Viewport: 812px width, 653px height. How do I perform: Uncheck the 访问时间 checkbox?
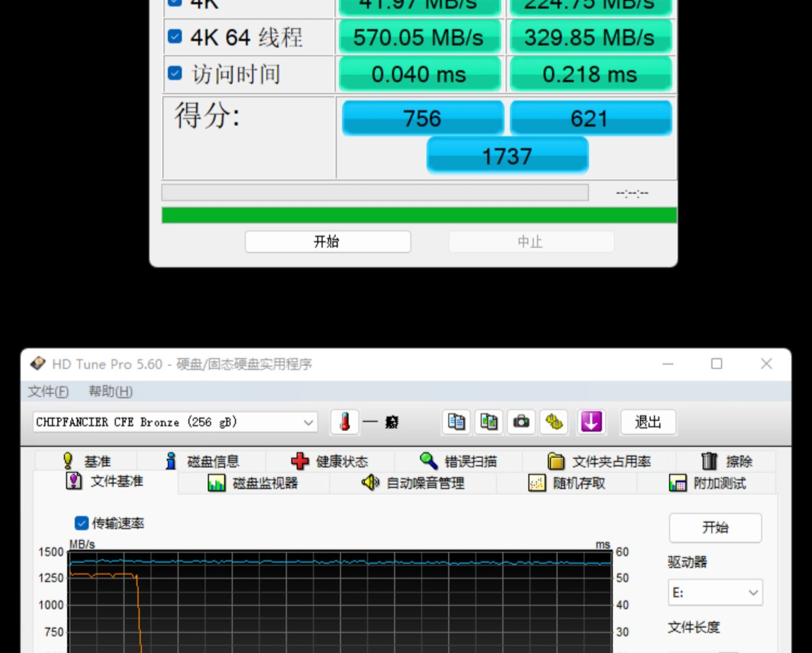click(175, 72)
